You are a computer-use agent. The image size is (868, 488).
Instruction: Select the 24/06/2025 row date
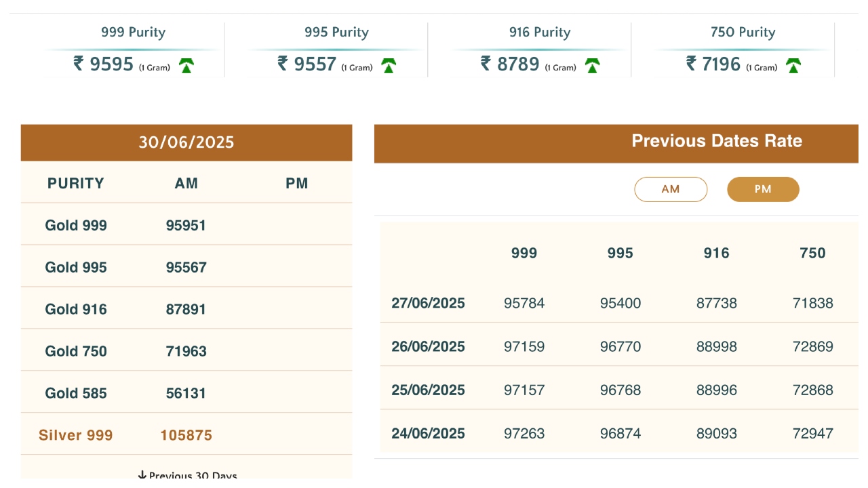click(428, 434)
